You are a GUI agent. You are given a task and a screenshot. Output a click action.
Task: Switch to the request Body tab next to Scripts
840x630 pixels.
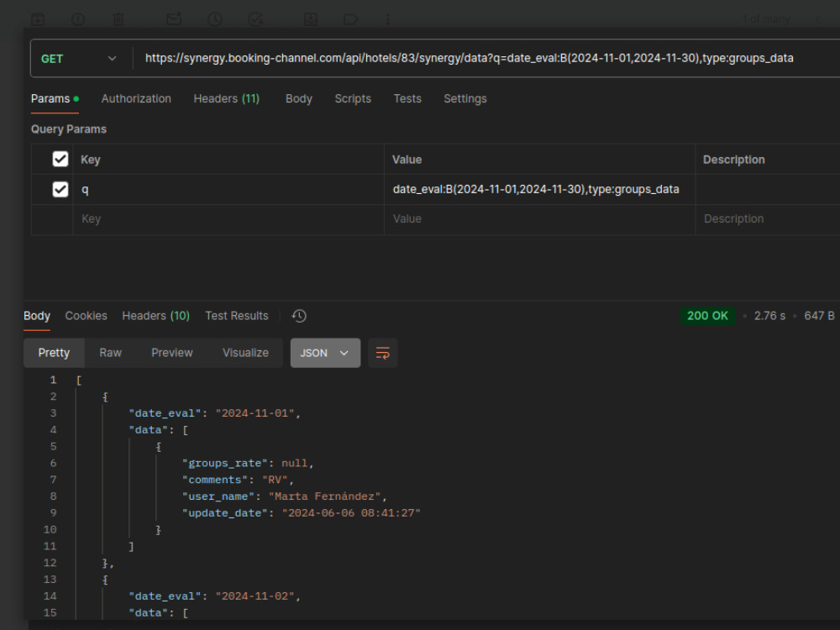298,99
